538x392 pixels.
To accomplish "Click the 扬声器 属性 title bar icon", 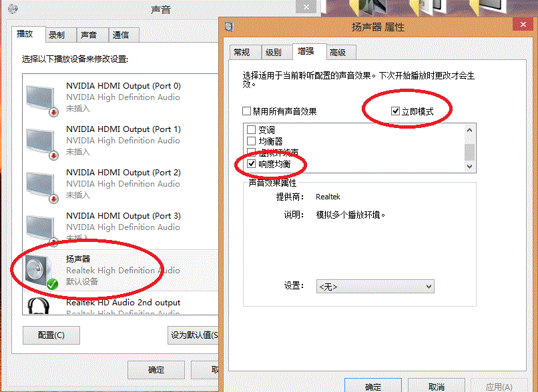I will tap(230, 27).
